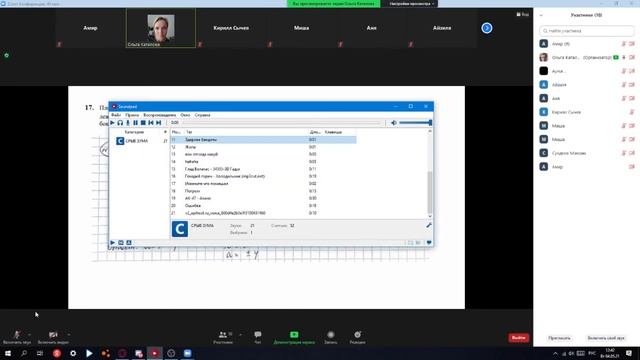Open the Окно menu in Soundpad
The width and height of the screenshot is (640, 360).
pyautogui.click(x=185, y=115)
